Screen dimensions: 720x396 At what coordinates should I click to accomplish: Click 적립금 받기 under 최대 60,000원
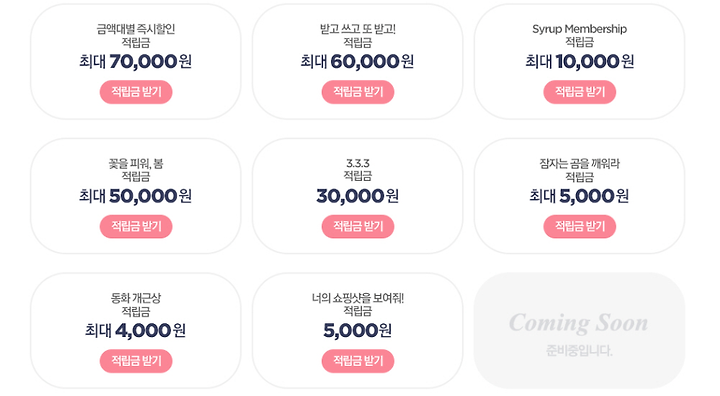click(358, 92)
